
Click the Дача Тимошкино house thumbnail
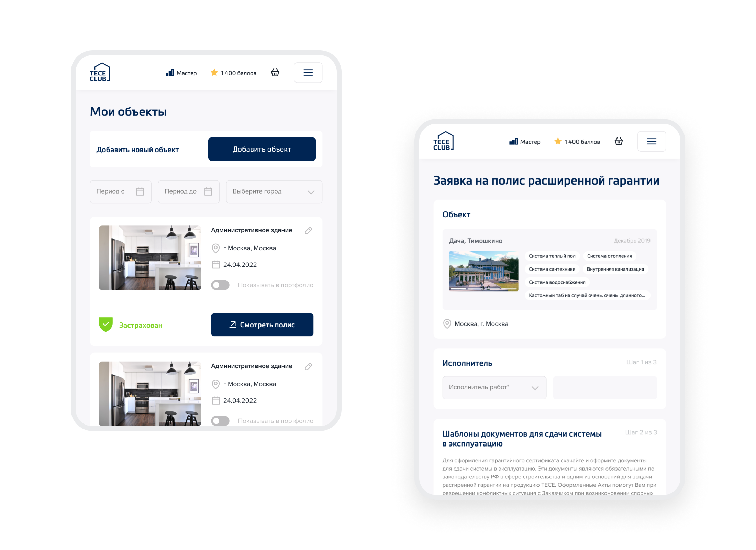pos(483,271)
